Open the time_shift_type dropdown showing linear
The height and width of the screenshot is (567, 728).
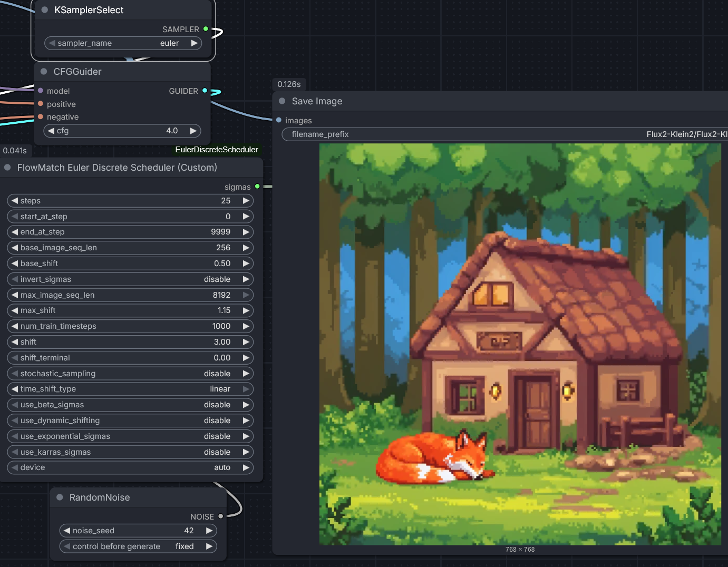point(130,389)
